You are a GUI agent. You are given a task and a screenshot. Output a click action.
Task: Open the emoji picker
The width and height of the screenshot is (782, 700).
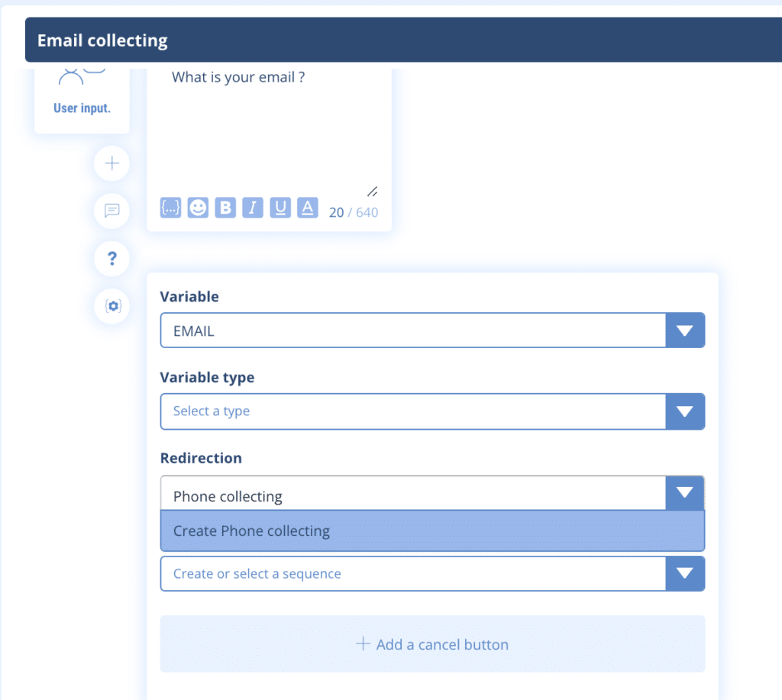tap(198, 208)
